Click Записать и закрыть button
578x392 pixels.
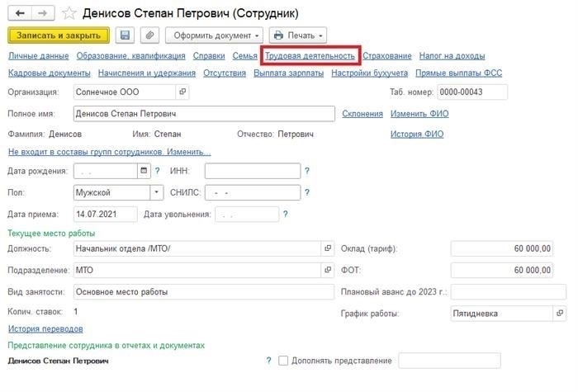(x=59, y=35)
